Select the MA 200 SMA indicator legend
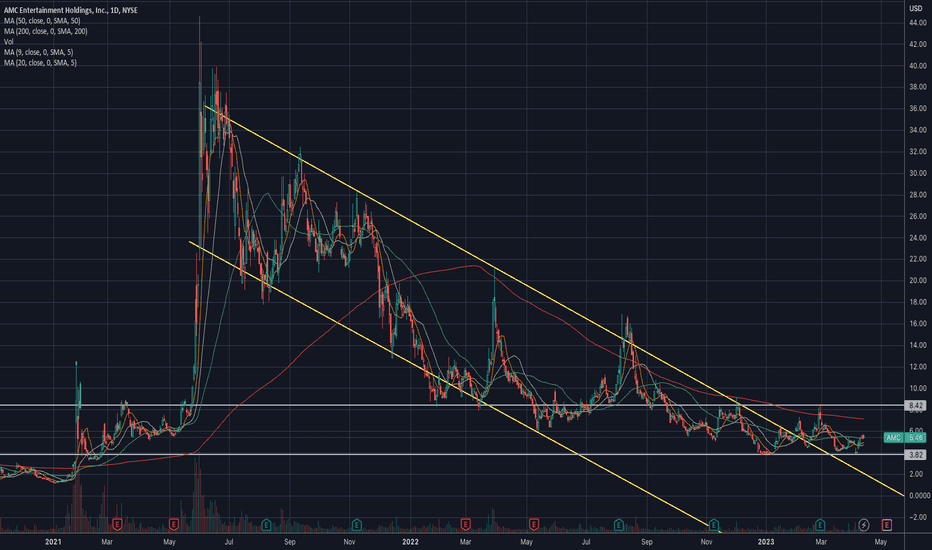The height and width of the screenshot is (550, 932). point(46,31)
